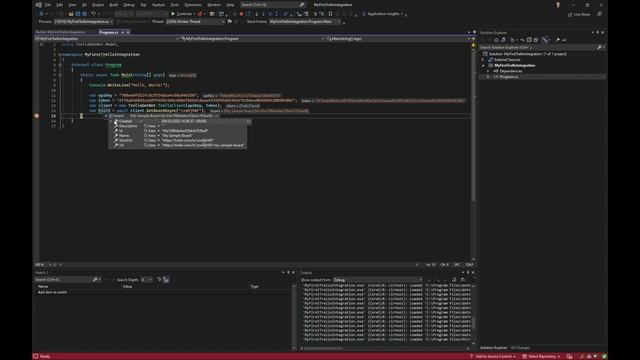Image resolution: width=640 pixels, height=360 pixels.
Task: Click the Continue debugging play button
Action: tap(173, 14)
